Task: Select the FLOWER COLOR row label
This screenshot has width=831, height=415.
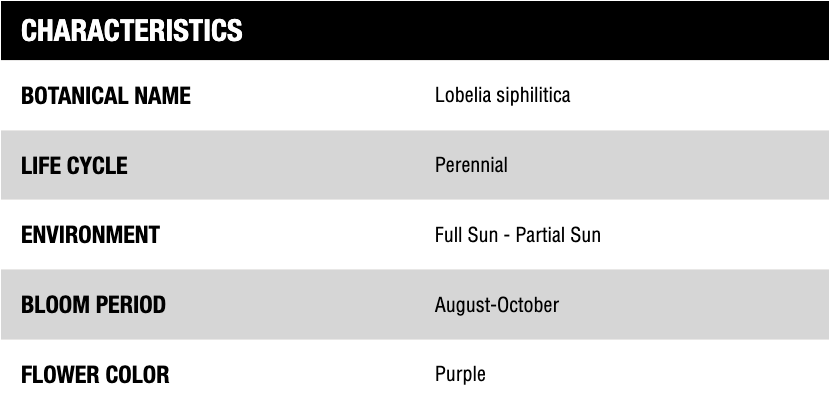Action: (x=95, y=375)
